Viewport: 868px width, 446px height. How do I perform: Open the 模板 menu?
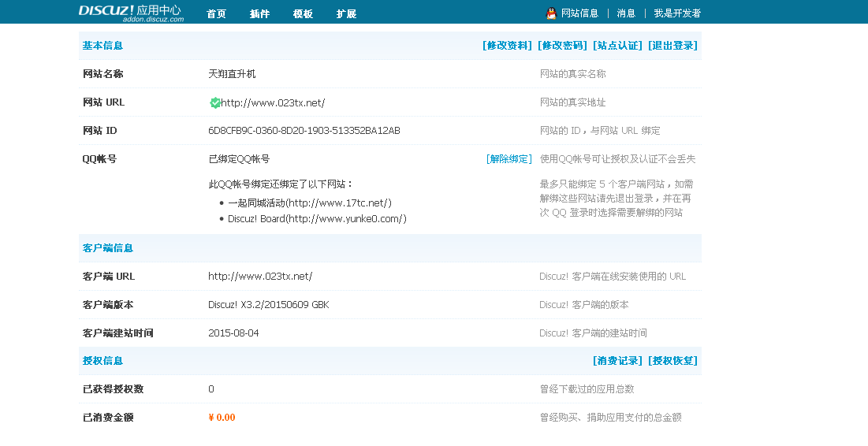pos(303,14)
